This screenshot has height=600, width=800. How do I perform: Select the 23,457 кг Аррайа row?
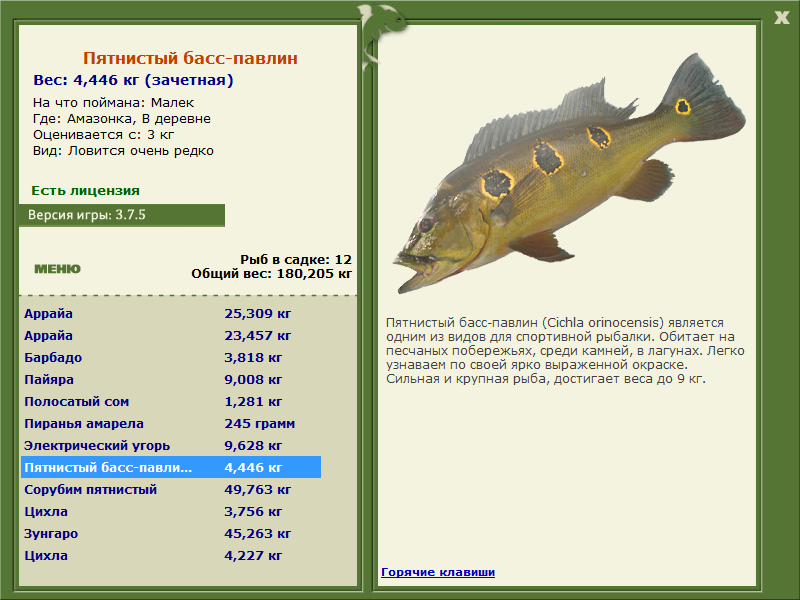click(x=171, y=336)
